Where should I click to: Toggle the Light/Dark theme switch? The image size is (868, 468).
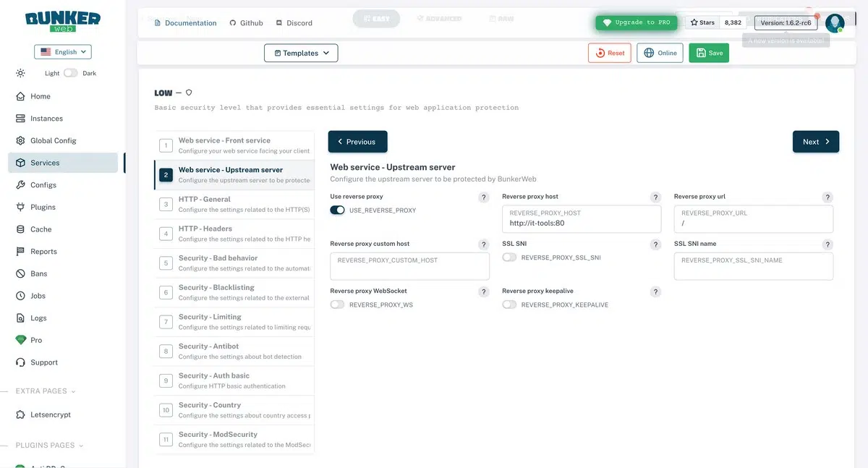click(x=71, y=73)
